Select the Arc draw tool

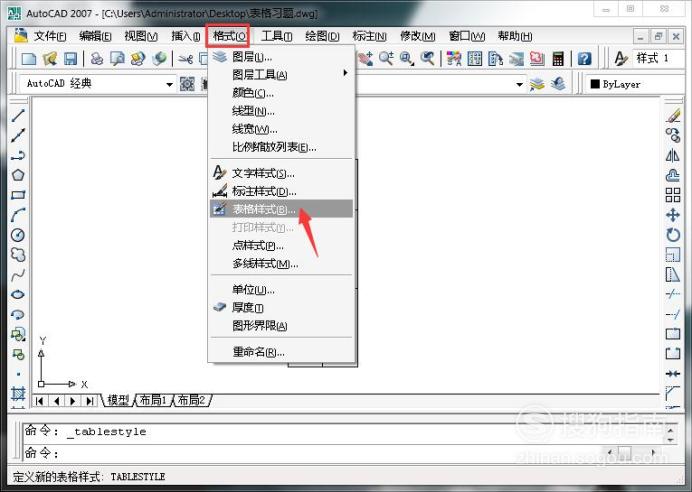[18, 215]
